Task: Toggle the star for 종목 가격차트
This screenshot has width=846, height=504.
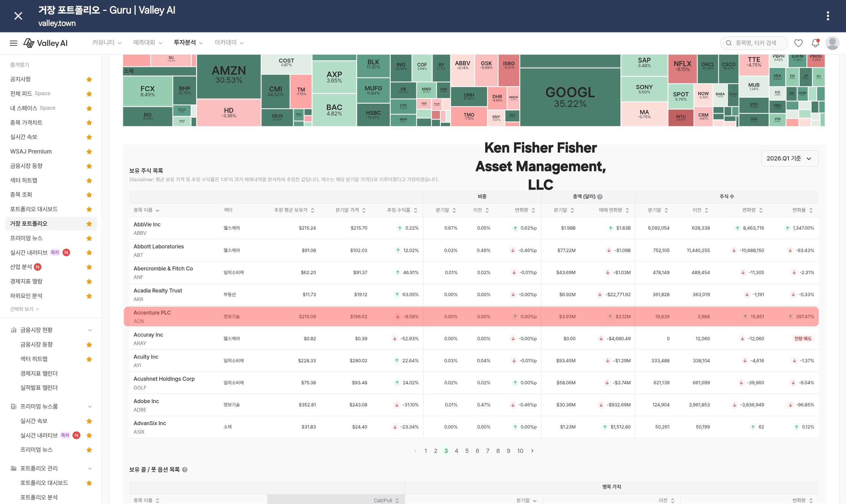Action: (89, 123)
